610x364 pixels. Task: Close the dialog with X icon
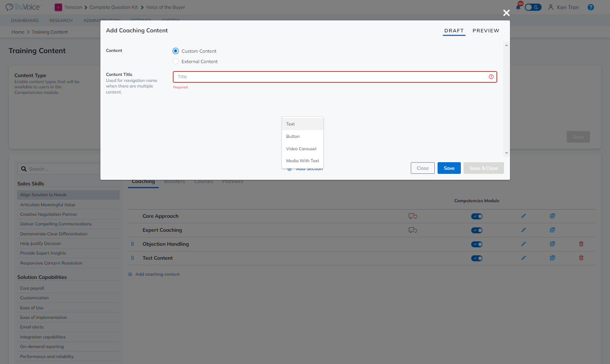(506, 13)
